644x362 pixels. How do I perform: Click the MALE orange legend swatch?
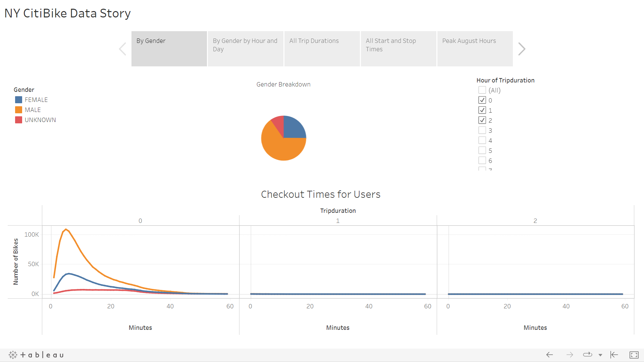coord(18,110)
